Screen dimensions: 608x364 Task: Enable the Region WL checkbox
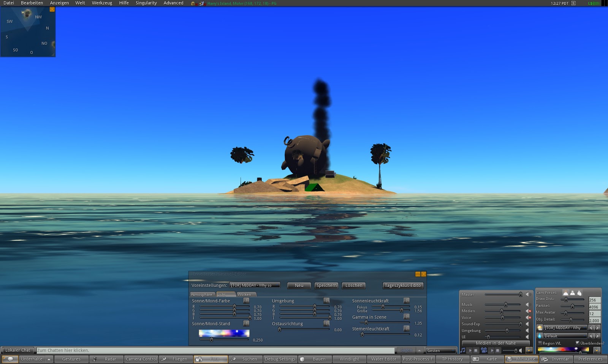click(540, 343)
